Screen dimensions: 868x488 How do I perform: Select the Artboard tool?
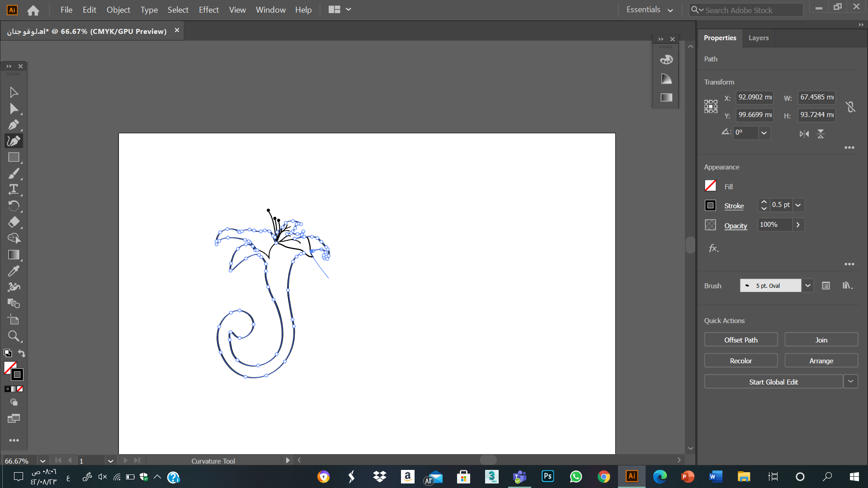(14, 320)
